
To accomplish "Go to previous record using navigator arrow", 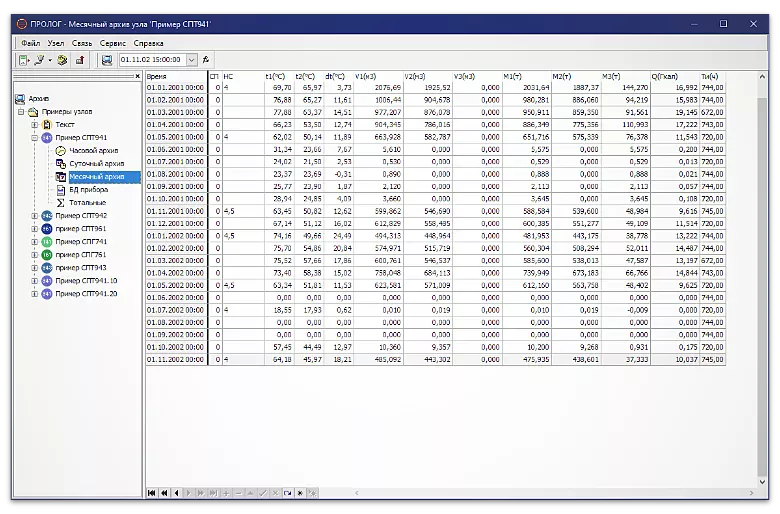I will 177,493.
